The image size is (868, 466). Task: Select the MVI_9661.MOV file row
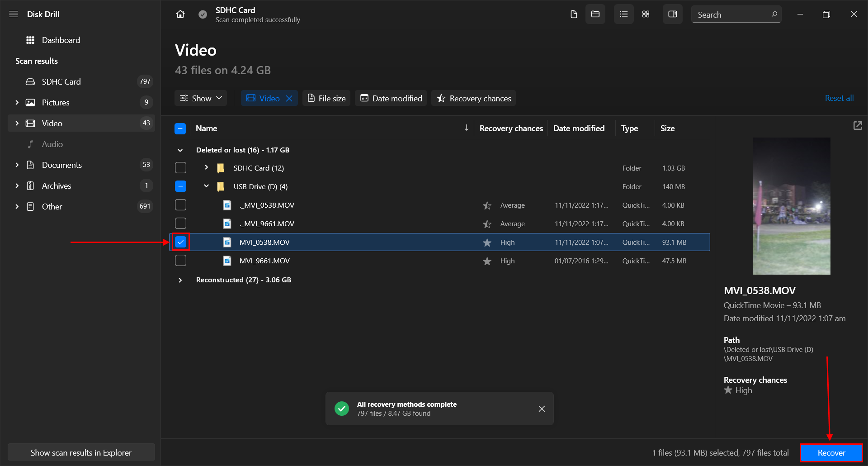coord(439,261)
